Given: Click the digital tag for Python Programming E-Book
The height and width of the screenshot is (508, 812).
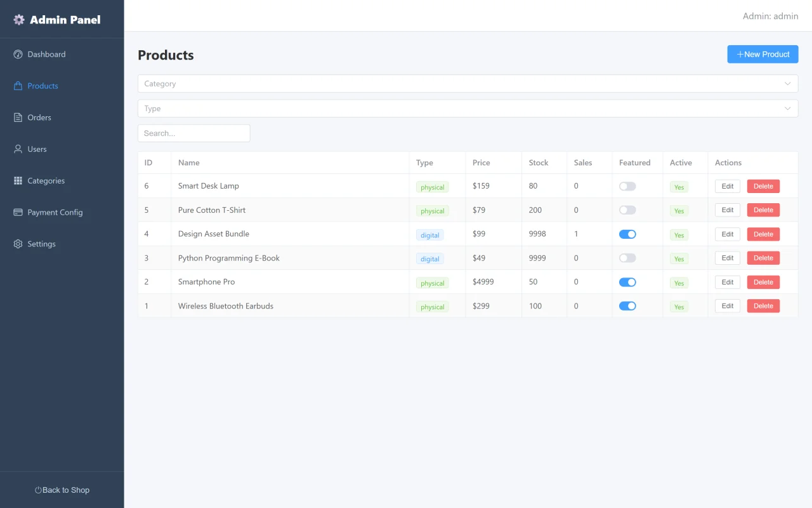Looking at the screenshot, I should pos(430,258).
